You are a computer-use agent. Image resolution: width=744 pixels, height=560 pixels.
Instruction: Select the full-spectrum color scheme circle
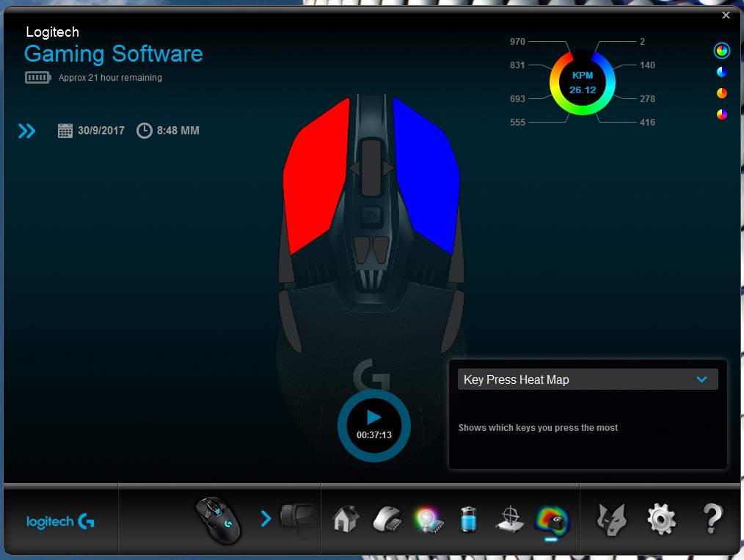click(722, 51)
